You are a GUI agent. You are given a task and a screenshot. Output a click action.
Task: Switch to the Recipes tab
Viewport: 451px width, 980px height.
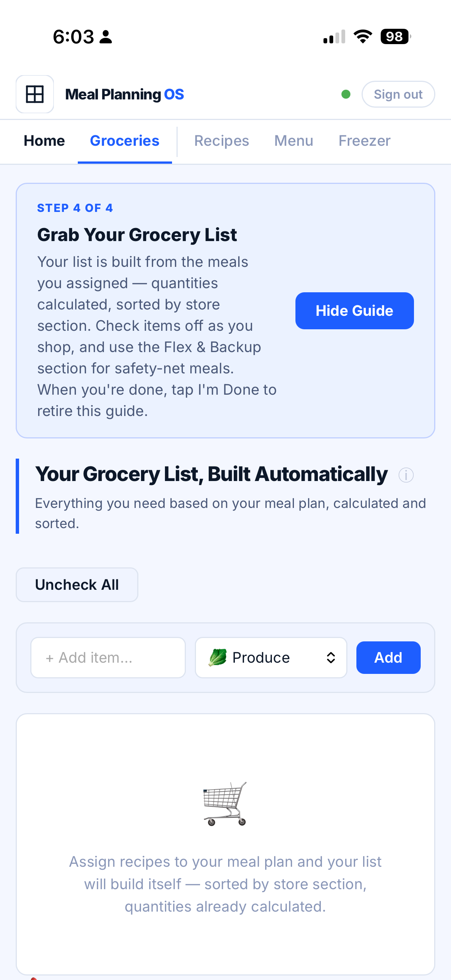pos(221,141)
